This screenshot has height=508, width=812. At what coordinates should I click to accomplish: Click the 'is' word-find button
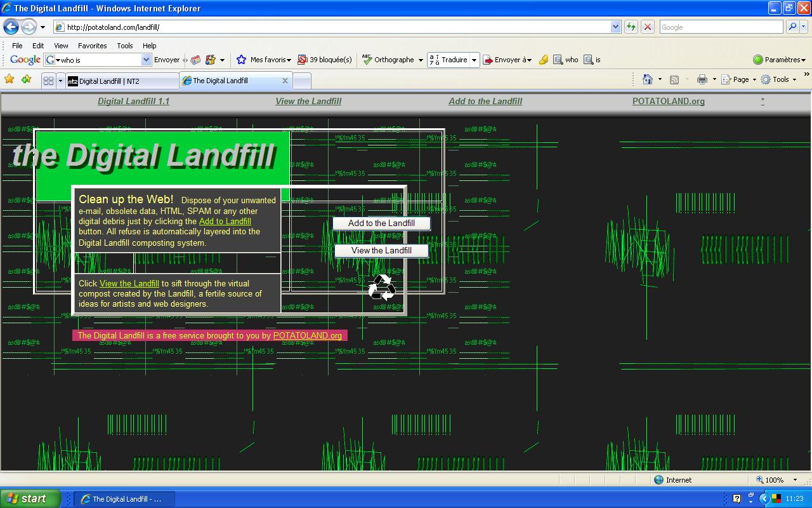pyautogui.click(x=592, y=60)
